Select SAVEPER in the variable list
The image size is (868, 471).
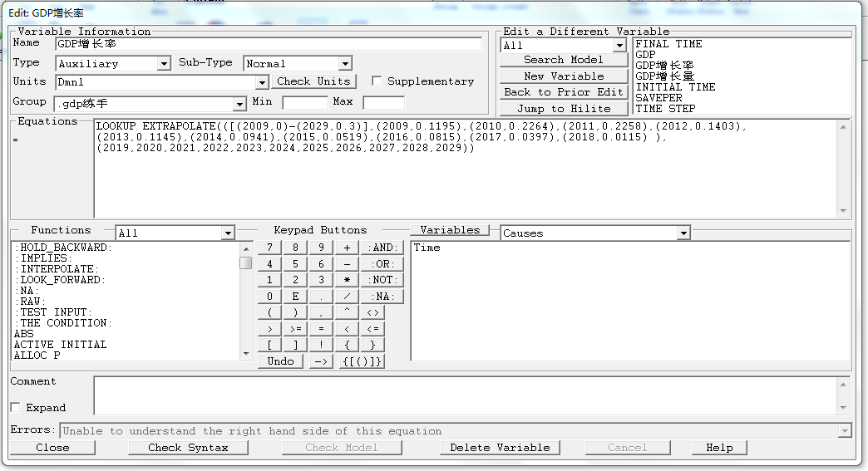(658, 98)
